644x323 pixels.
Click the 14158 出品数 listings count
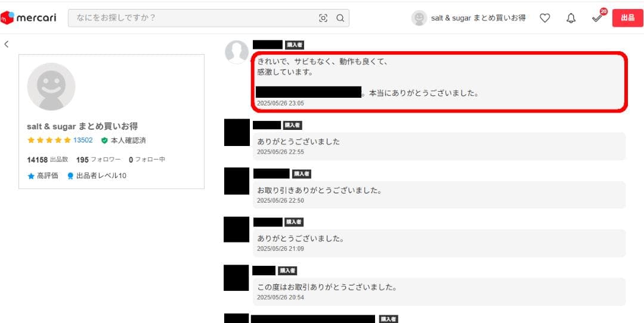[48, 160]
